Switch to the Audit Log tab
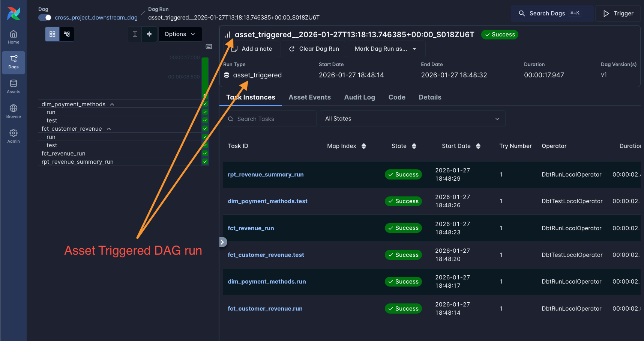 [359, 97]
